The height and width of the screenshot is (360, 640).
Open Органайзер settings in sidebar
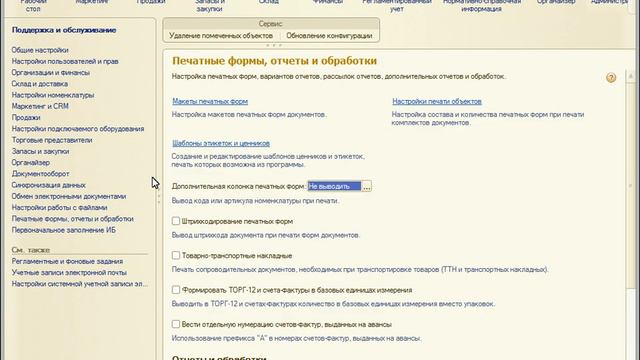31,162
